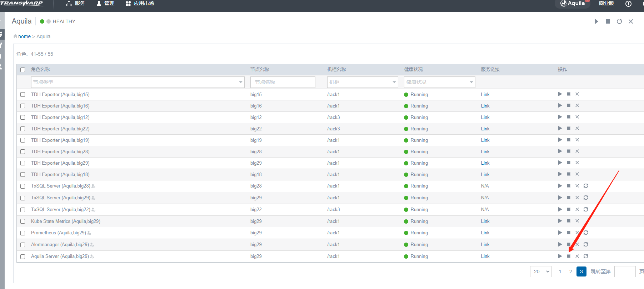Screen dimensions: 644x289
Task: Stop TDH Exporter (Aquila,big29) role
Action: pos(569,163)
